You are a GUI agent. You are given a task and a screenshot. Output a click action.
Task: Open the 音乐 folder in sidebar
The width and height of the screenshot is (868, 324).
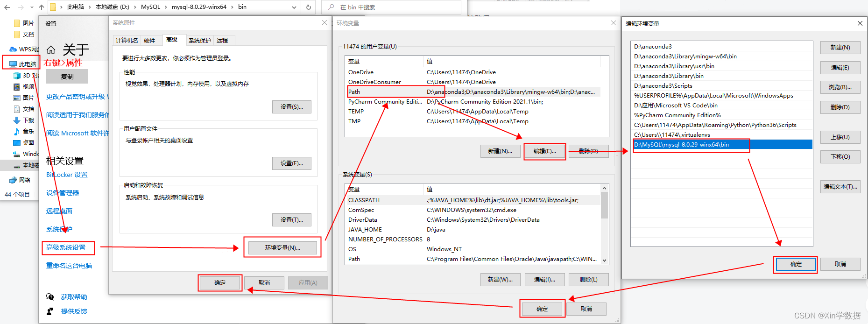(x=24, y=131)
